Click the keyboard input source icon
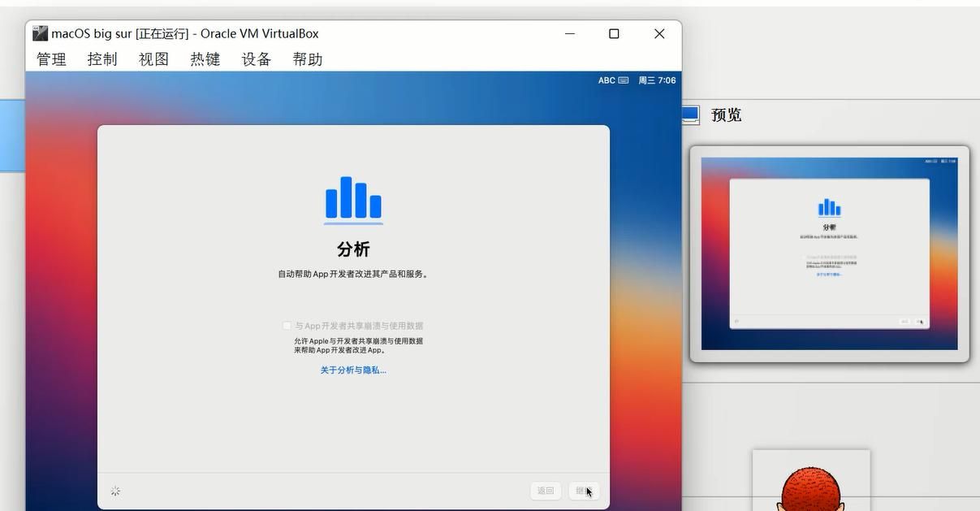The height and width of the screenshot is (511, 980). click(624, 80)
